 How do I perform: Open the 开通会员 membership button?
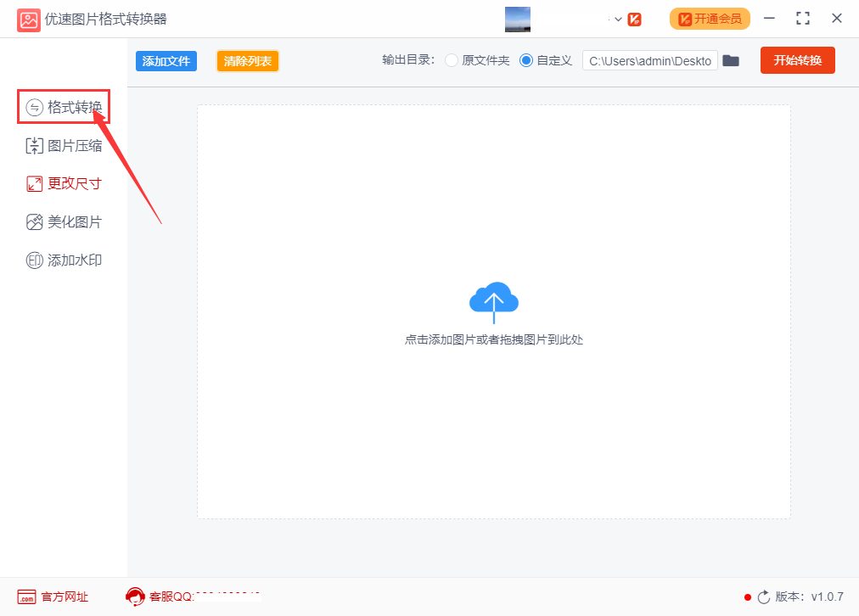(710, 18)
